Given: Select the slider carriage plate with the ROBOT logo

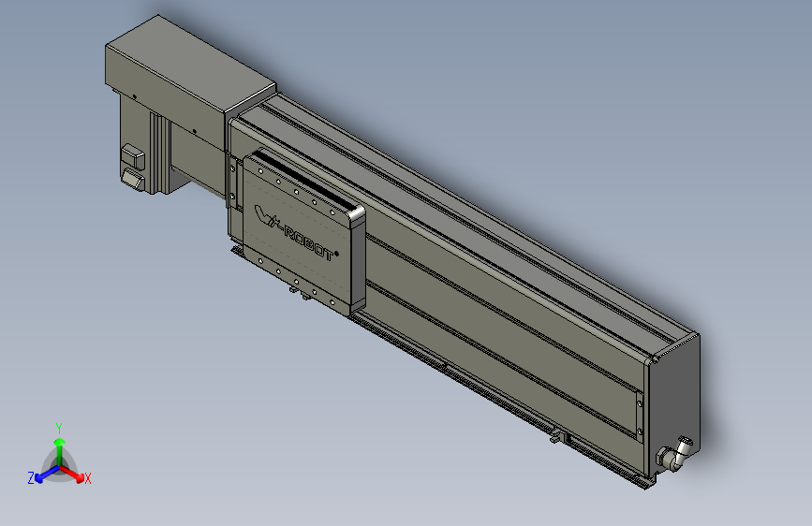Looking at the screenshot, I should pyautogui.click(x=303, y=233).
